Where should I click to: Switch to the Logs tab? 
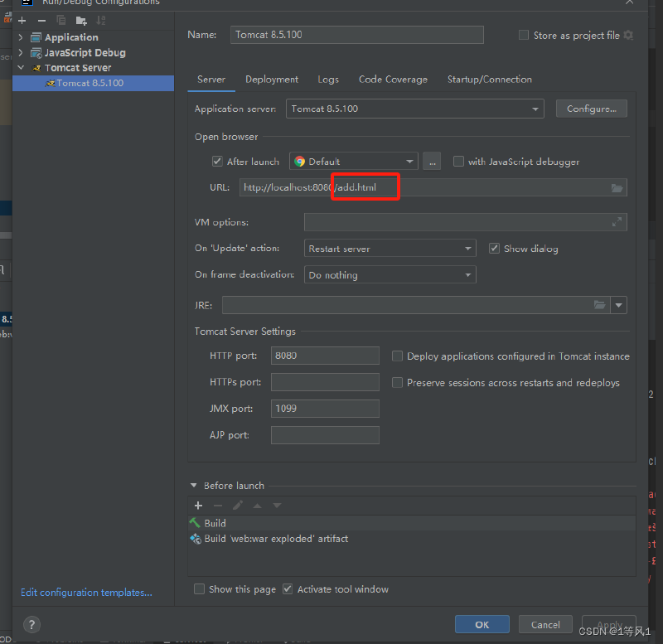tap(328, 80)
